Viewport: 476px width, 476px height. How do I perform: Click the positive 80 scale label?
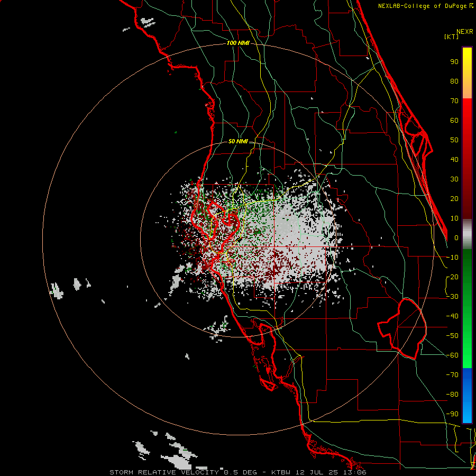coord(454,81)
